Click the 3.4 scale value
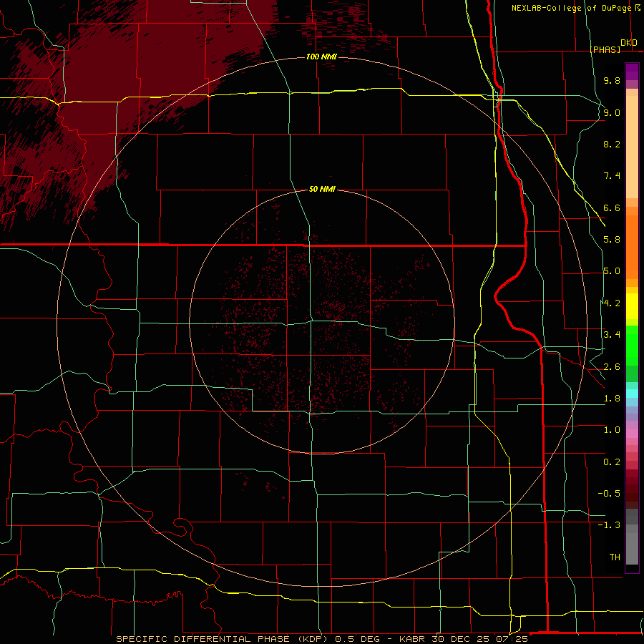The width and height of the screenshot is (644, 644). pyautogui.click(x=612, y=335)
